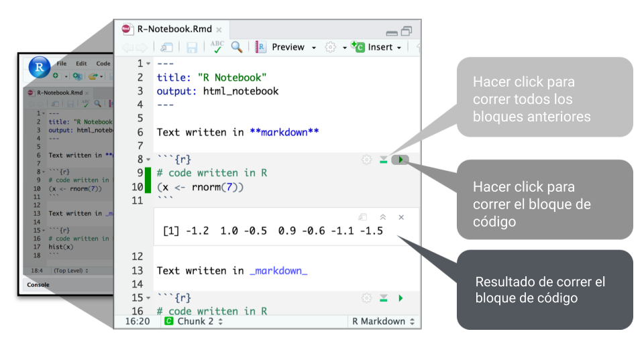644x362 pixels.
Task: Clear the chunk output with X icon
Action: click(x=401, y=217)
